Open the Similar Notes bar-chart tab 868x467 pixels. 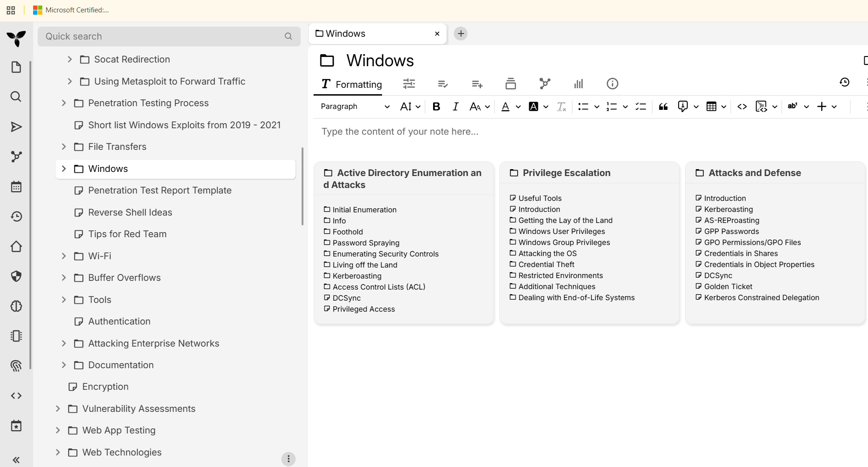[x=578, y=84]
